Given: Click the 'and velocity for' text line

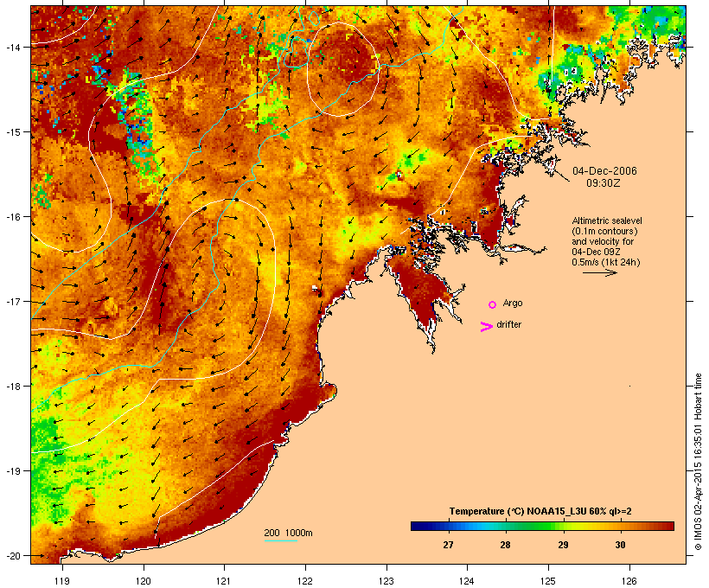Looking at the screenshot, I should tap(603, 241).
